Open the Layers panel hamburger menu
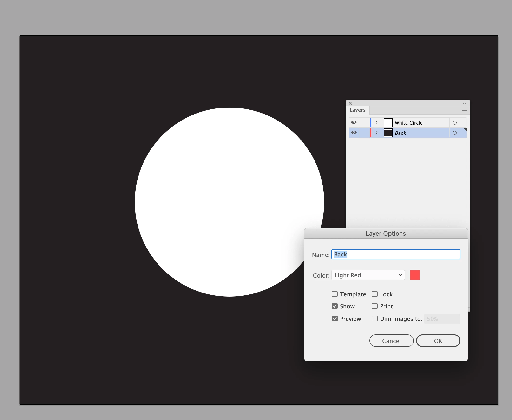 point(464,110)
